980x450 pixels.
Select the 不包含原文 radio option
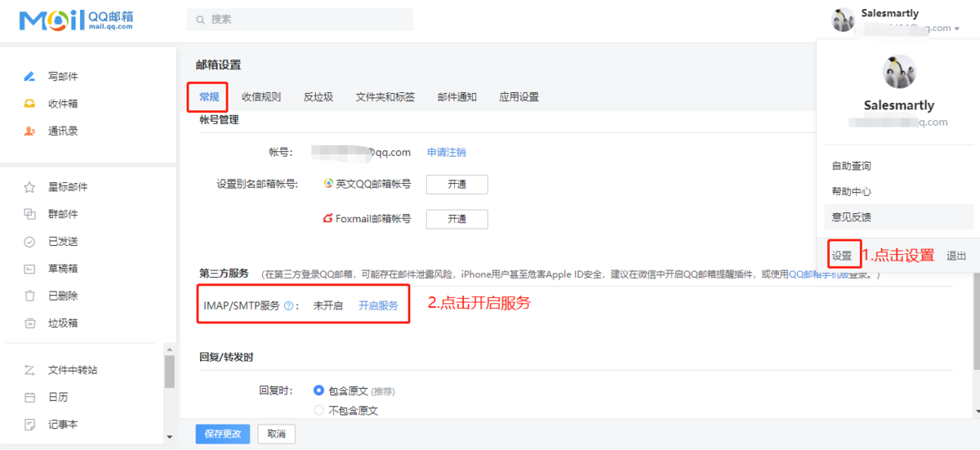coord(319,411)
